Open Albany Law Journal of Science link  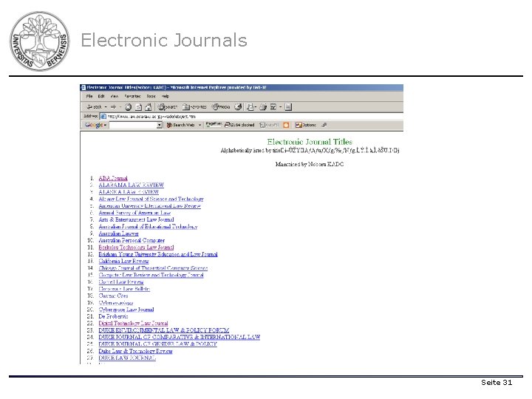pos(151,199)
